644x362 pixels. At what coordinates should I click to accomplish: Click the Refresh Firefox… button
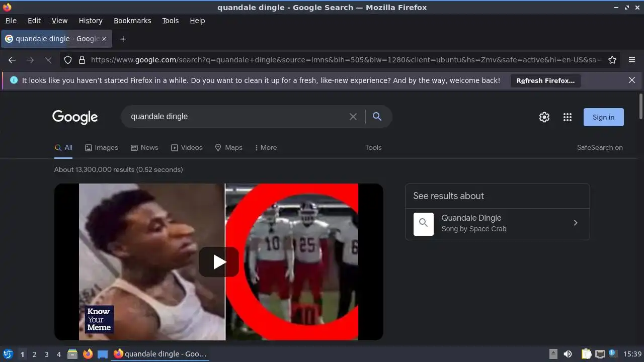tap(545, 80)
